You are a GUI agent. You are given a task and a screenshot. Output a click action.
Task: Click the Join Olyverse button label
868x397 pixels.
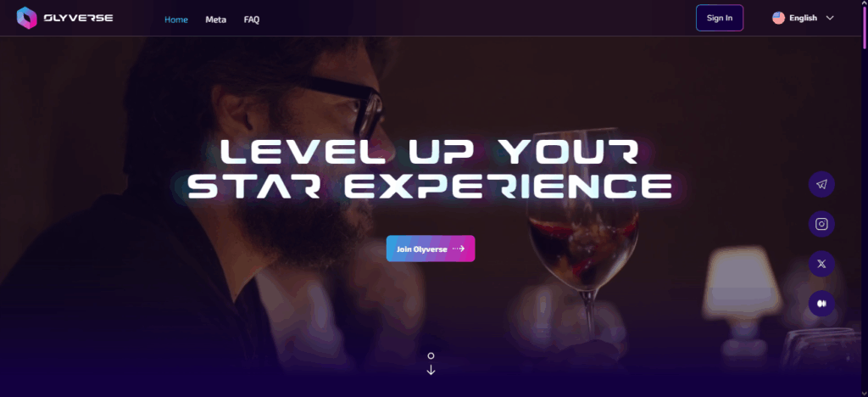pos(422,249)
